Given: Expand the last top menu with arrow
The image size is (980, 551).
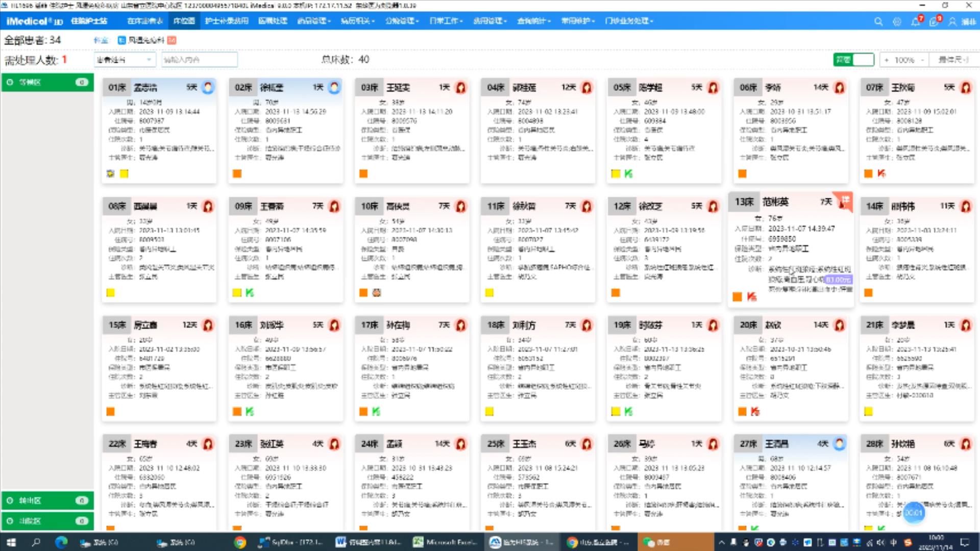Looking at the screenshot, I should point(629,21).
